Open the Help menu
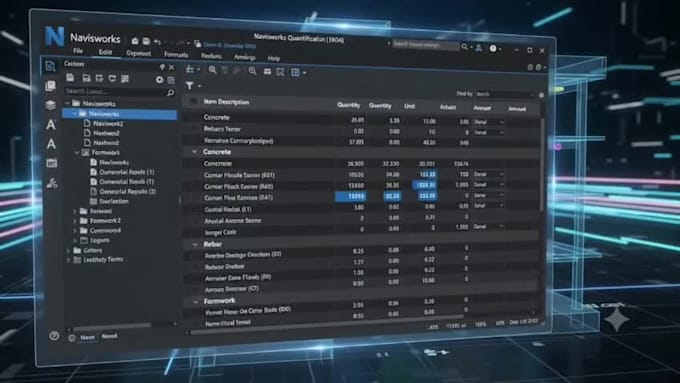This screenshot has width=680, height=383. pos(274,58)
